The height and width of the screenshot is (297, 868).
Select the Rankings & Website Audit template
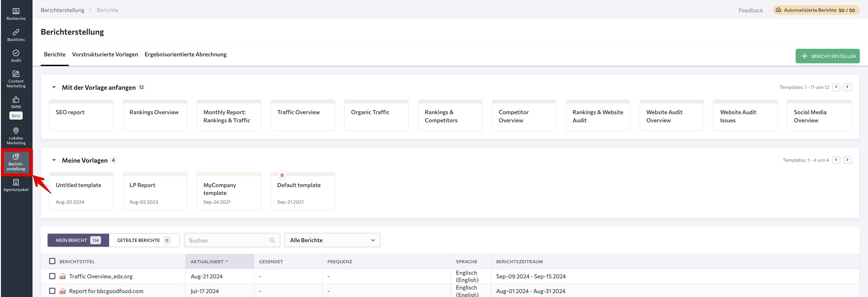[598, 115]
